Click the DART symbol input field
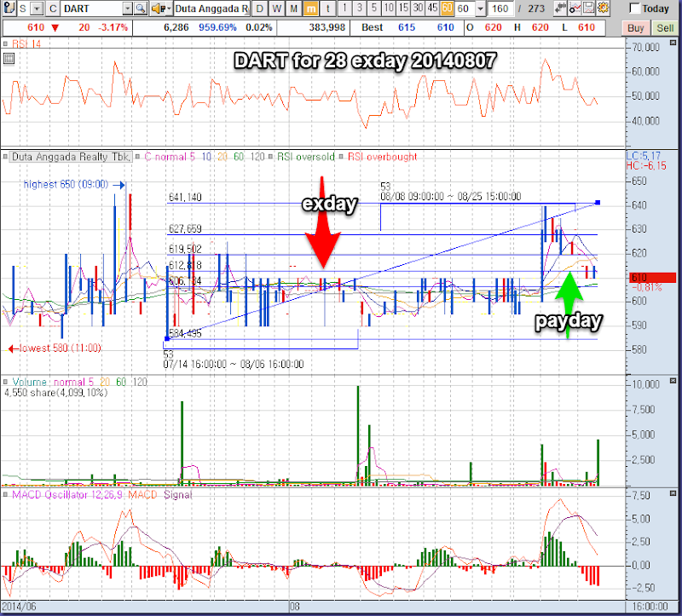 coord(92,9)
